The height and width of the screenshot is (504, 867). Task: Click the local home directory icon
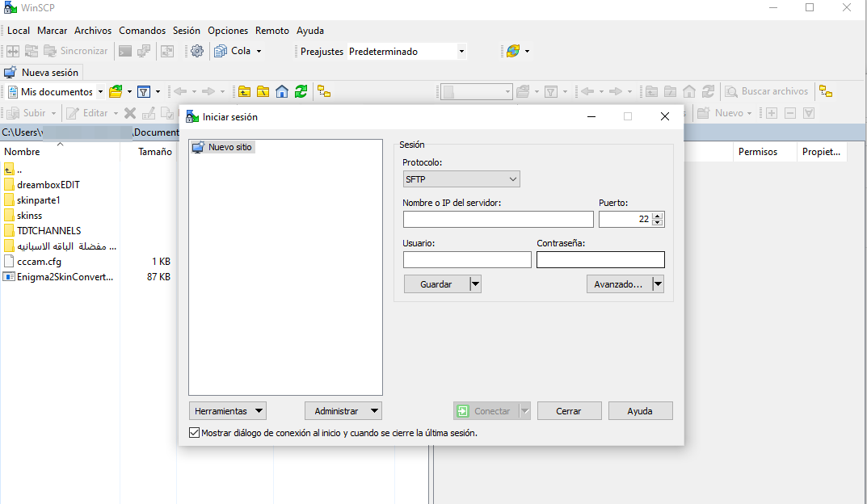click(x=282, y=91)
